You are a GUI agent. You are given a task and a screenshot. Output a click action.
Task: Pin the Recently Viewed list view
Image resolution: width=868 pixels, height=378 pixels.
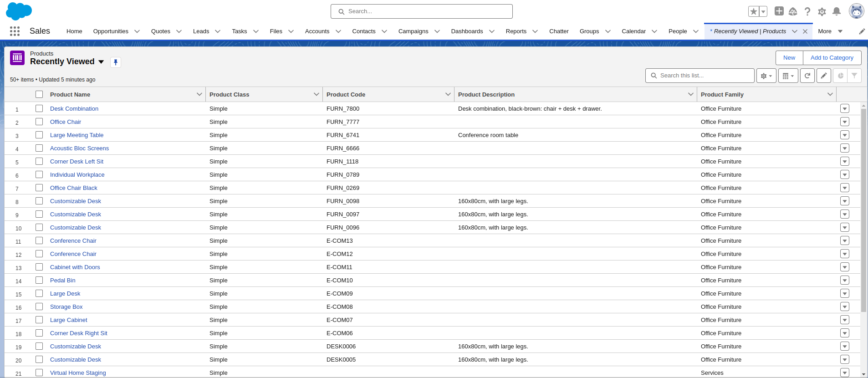[116, 62]
